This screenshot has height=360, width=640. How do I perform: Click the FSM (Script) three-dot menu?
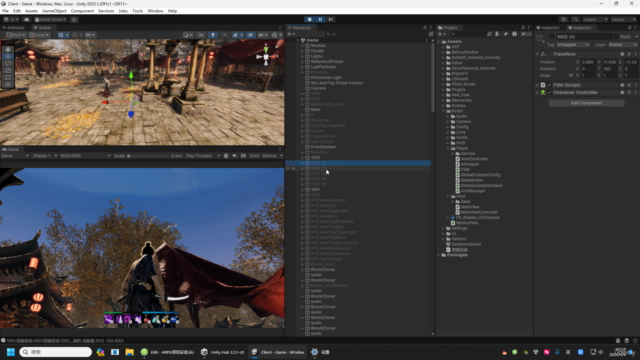636,85
